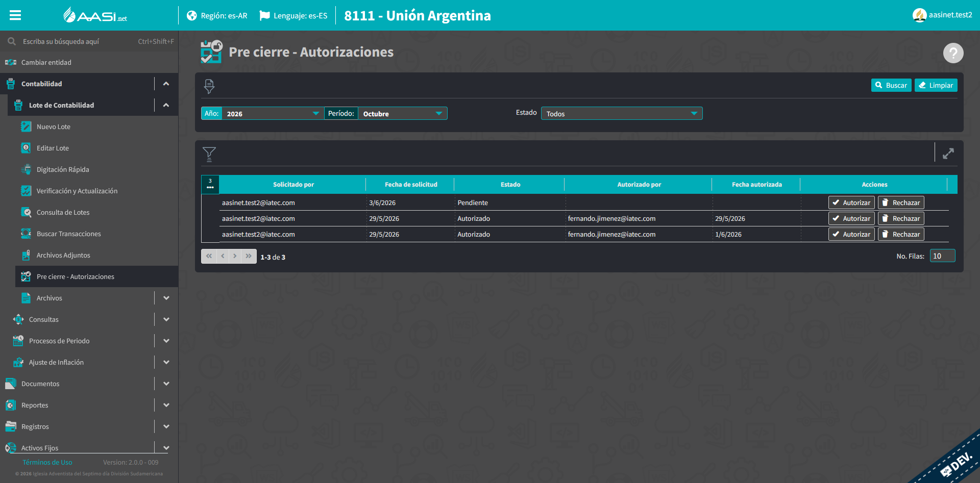Open the grid column options menu

tap(210, 184)
